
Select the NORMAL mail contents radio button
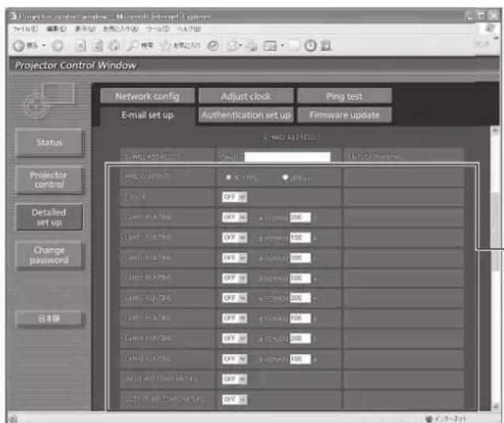229,177
